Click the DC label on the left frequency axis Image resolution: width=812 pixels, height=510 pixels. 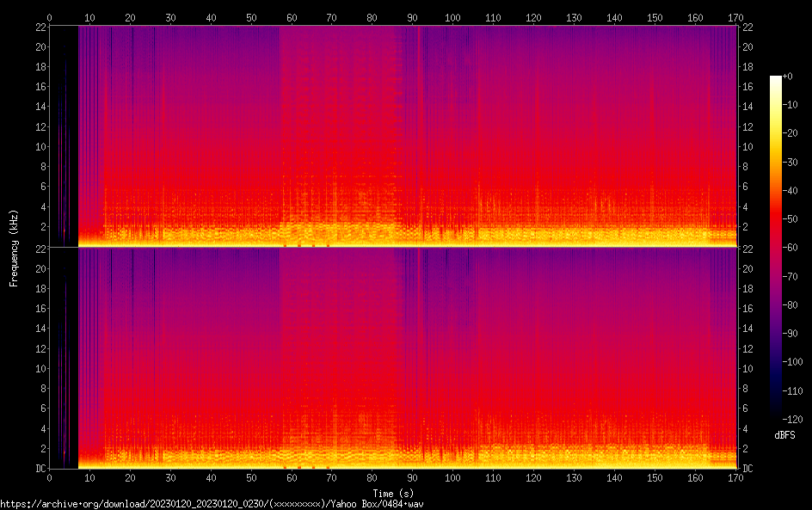pyautogui.click(x=39, y=469)
